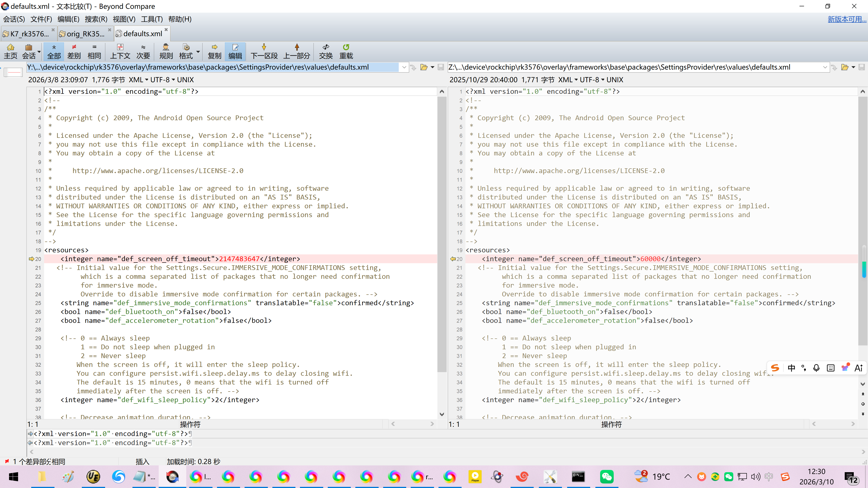Toggle Show Differences (差别) filter
This screenshot has height=488, width=868.
pos(74,51)
